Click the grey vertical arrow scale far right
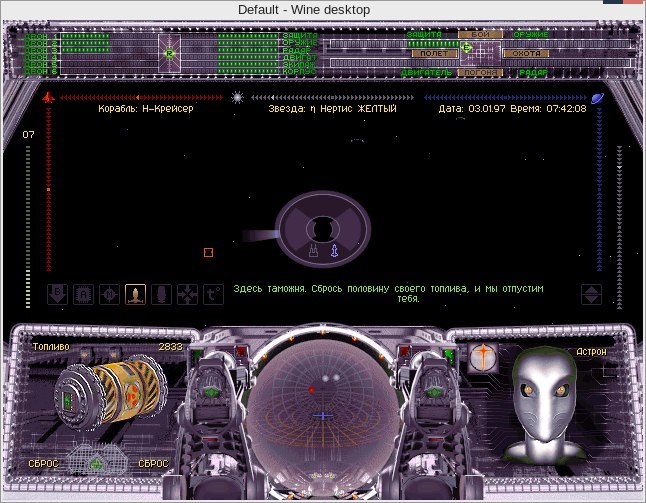Screen dimensions: 646x503 click(x=619, y=227)
